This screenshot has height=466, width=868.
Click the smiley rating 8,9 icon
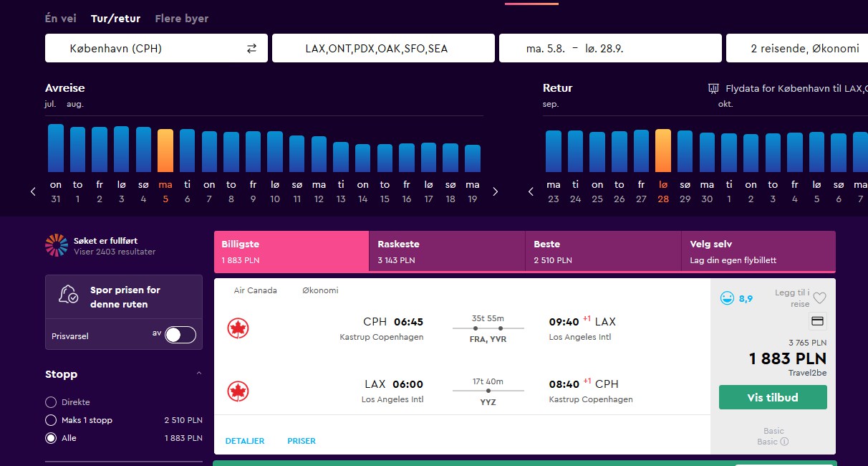pyautogui.click(x=727, y=298)
